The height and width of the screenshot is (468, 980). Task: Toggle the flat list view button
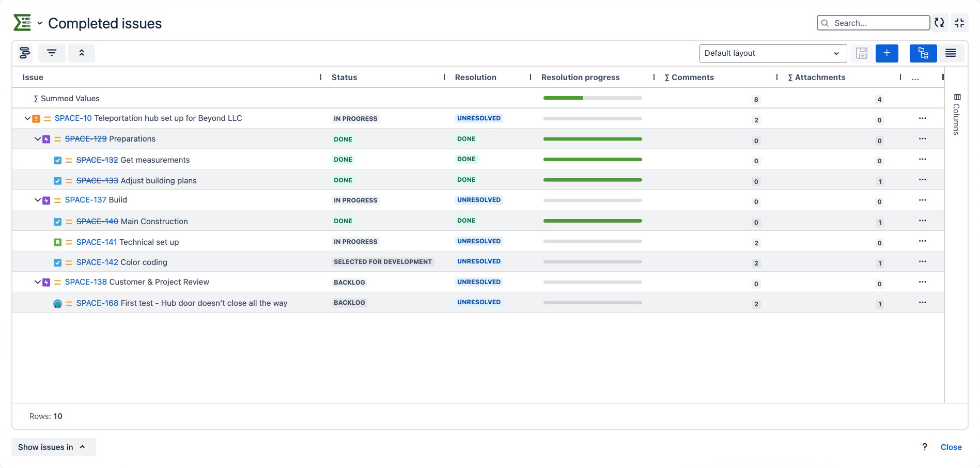point(950,53)
